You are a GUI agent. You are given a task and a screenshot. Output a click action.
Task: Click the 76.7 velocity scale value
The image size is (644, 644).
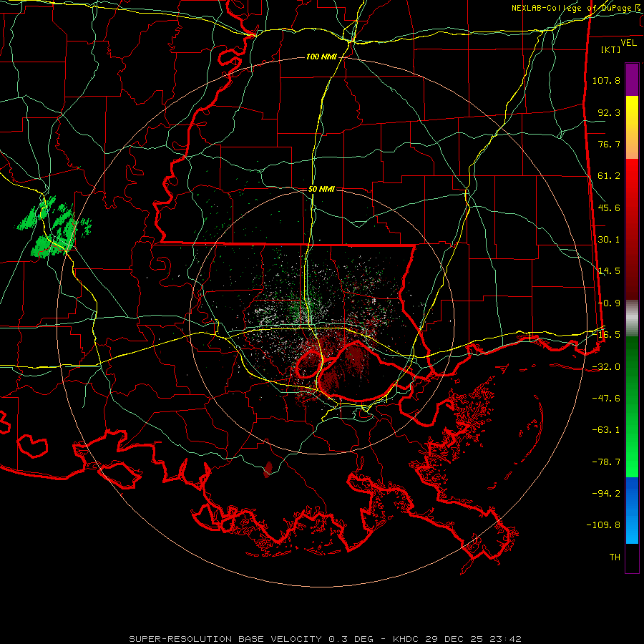pos(609,144)
